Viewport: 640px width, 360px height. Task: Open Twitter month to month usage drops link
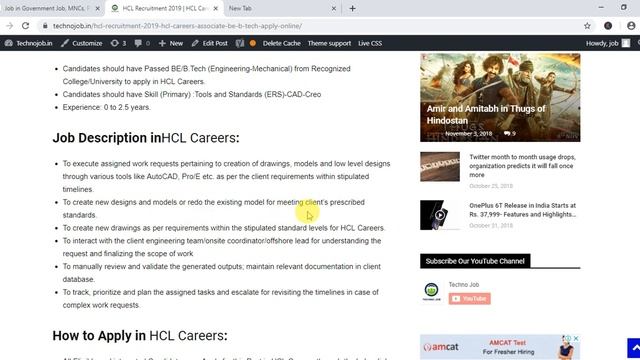(x=522, y=166)
